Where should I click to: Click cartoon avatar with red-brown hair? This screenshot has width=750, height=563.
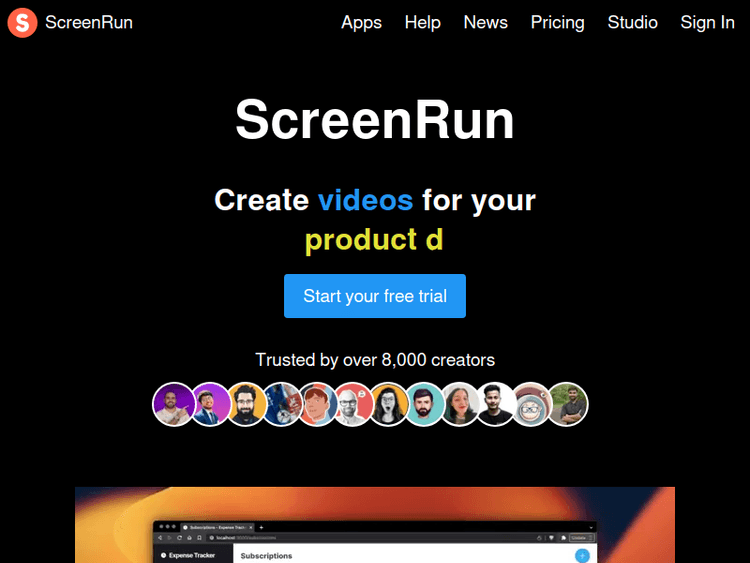(x=317, y=404)
